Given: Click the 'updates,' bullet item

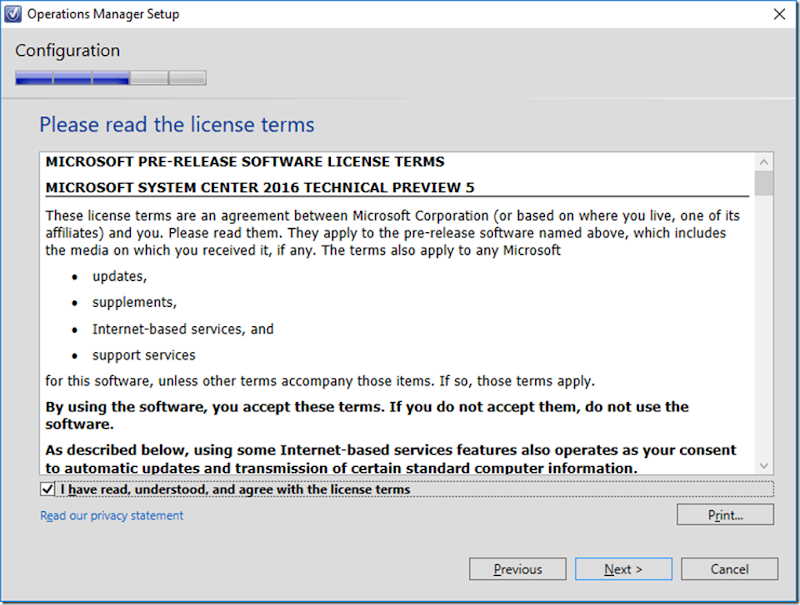Looking at the screenshot, I should pos(119,276).
